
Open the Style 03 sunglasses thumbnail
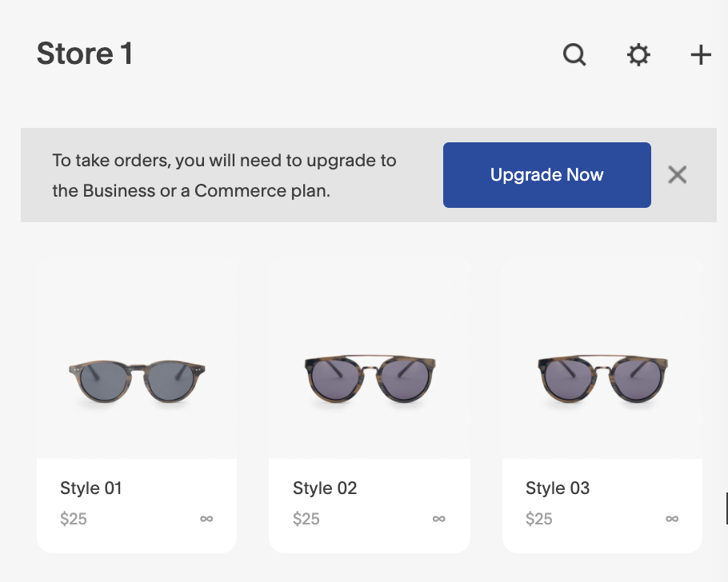point(602,380)
